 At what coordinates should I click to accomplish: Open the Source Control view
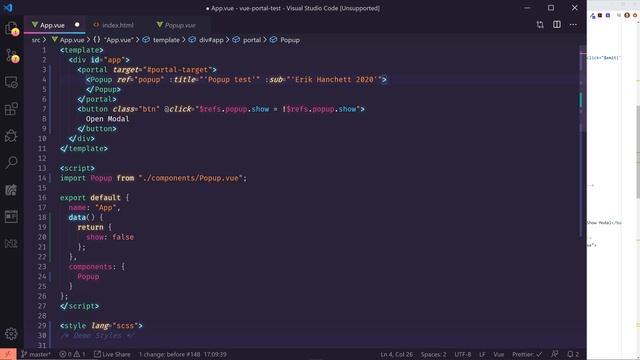tap(11, 55)
